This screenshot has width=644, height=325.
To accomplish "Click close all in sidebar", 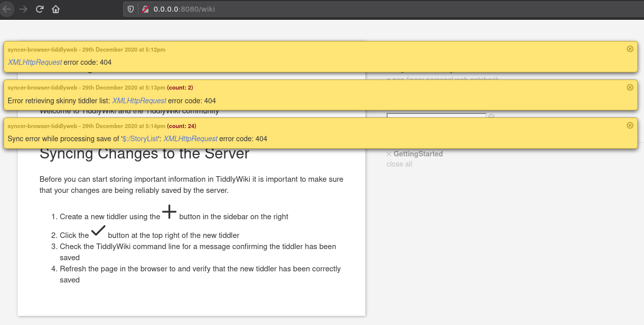I will point(399,164).
